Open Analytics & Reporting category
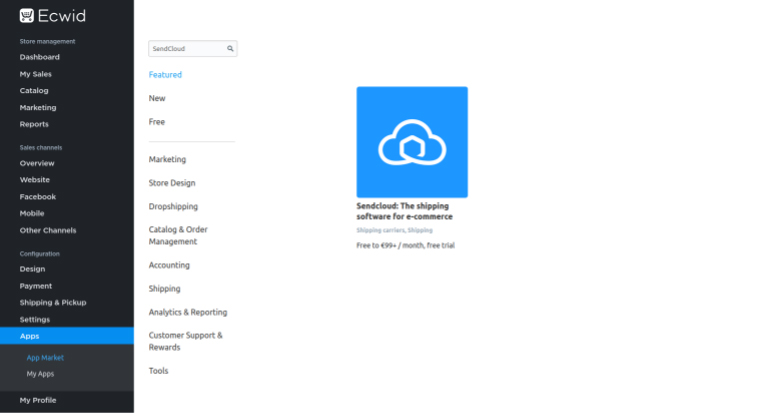771x413 pixels. tap(188, 312)
